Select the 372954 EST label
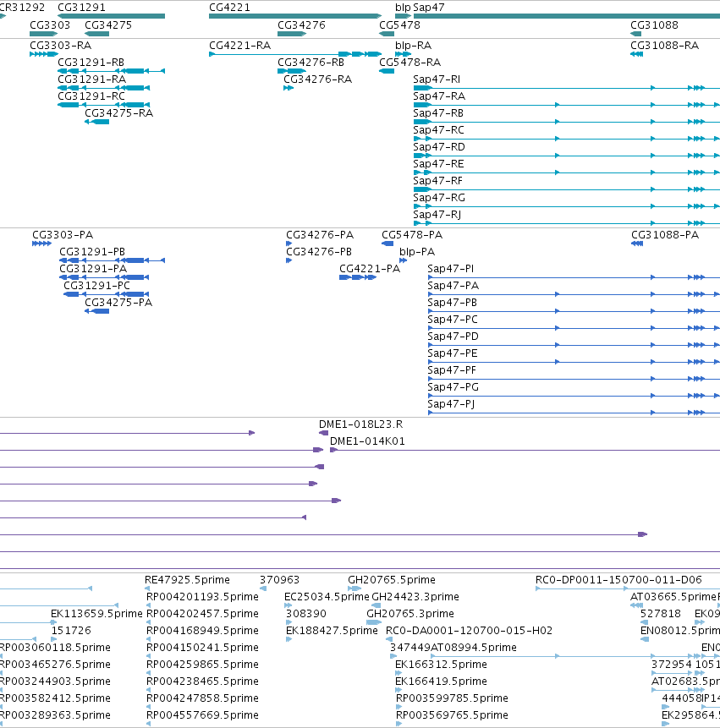The height and width of the screenshot is (728, 720). point(671,665)
